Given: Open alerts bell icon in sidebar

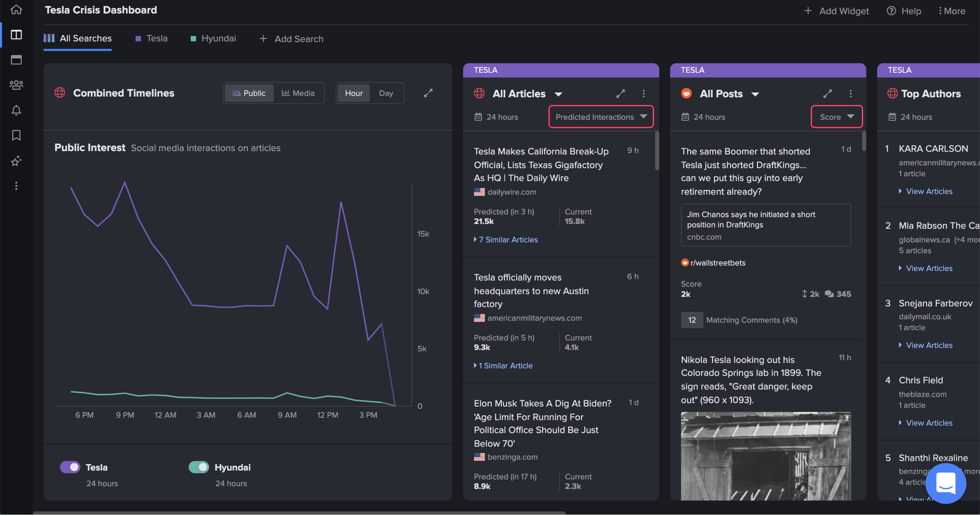Looking at the screenshot, I should (16, 110).
